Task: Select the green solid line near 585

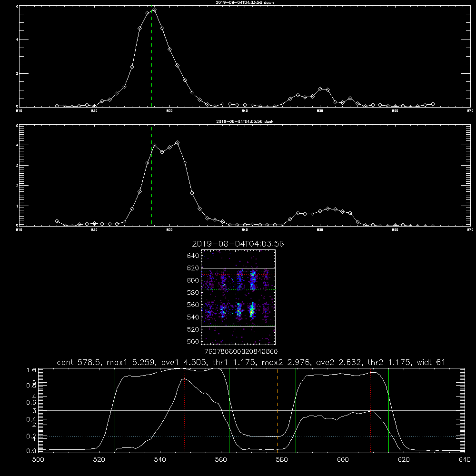Action: pyautogui.click(x=296, y=410)
